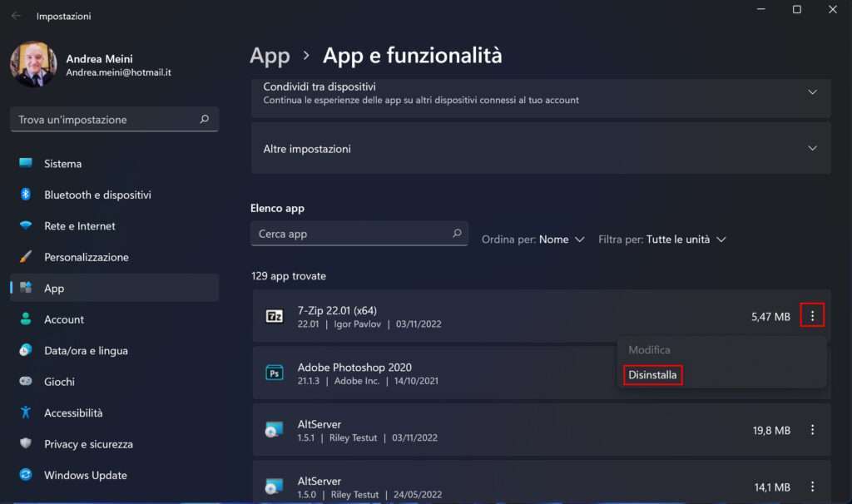Viewport: 852px width, 504px height.
Task: Click AltServer 1.5.1 Riley Testut text
Action: click(x=353, y=437)
